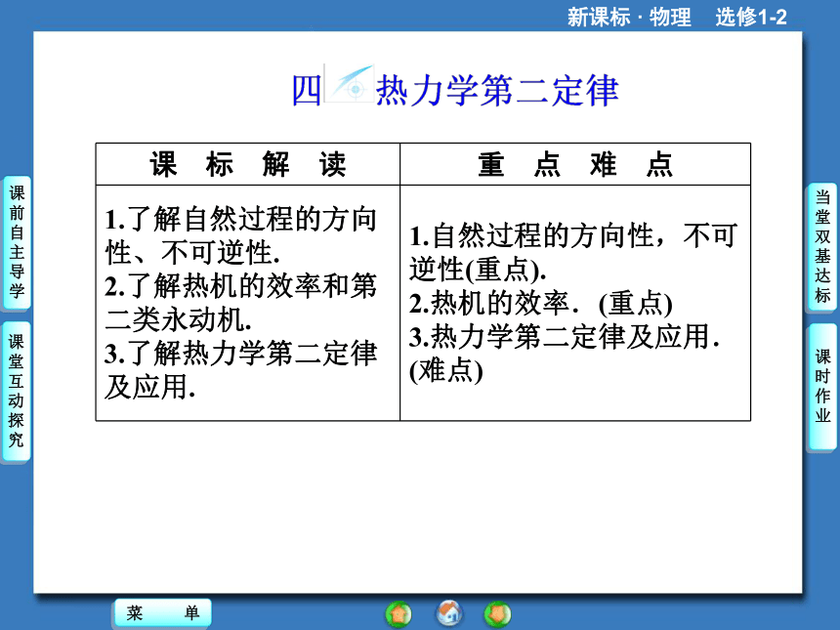Screen dimensions: 840x630
Task: Open the 菜单 menu button
Action: pyautogui.click(x=163, y=612)
